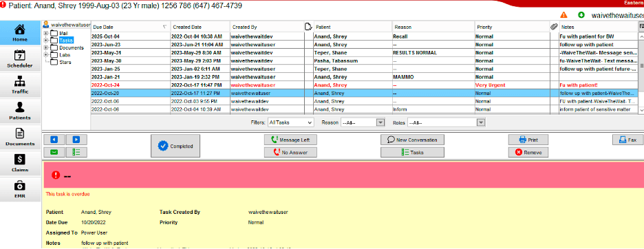This screenshot has width=644, height=249.
Task: Select the Labs folder in tree
Action: tap(65, 54)
